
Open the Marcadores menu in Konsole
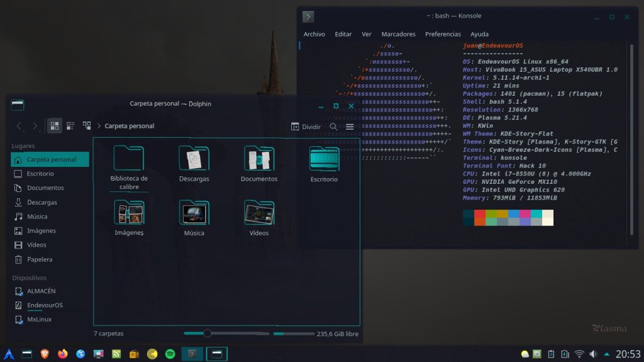pyautogui.click(x=398, y=34)
